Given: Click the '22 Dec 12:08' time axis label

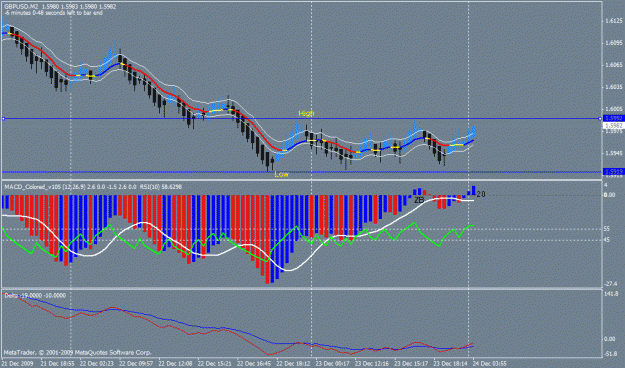Looking at the screenshot, I should 175,364.
